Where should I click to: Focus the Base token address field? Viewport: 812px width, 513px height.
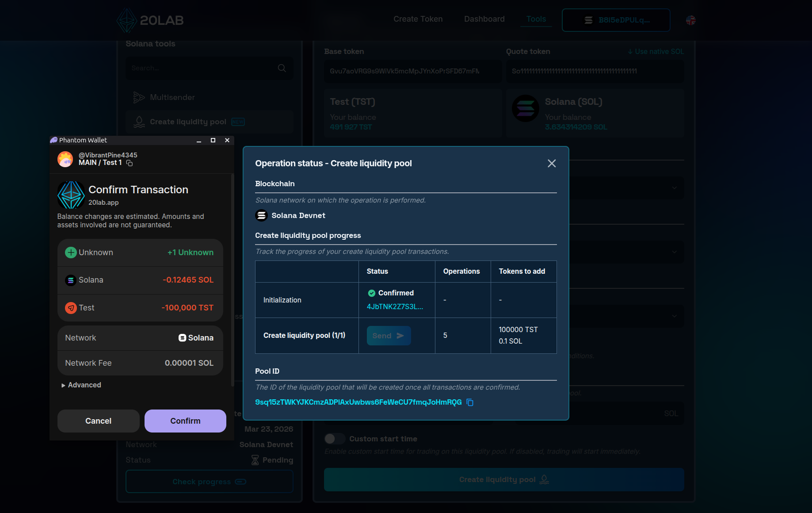click(413, 71)
